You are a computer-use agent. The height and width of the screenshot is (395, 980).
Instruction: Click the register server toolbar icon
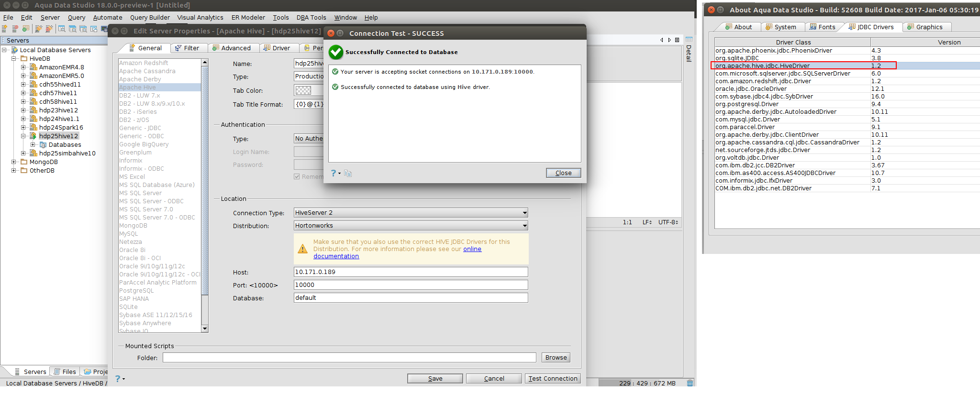click(x=4, y=29)
